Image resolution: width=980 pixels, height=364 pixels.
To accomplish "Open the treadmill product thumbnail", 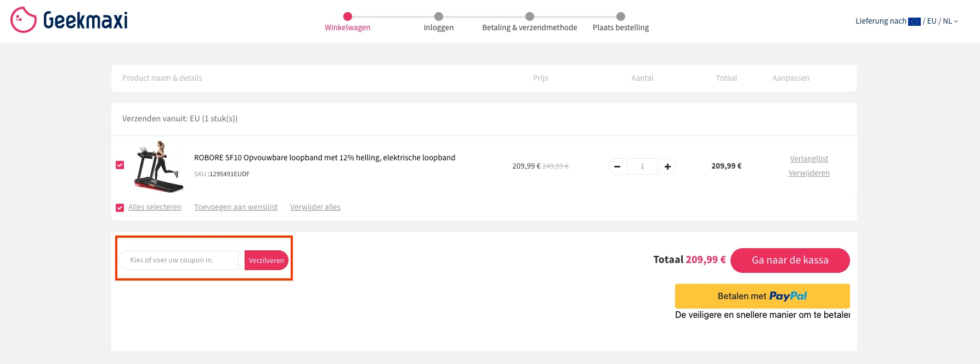I will [x=158, y=166].
